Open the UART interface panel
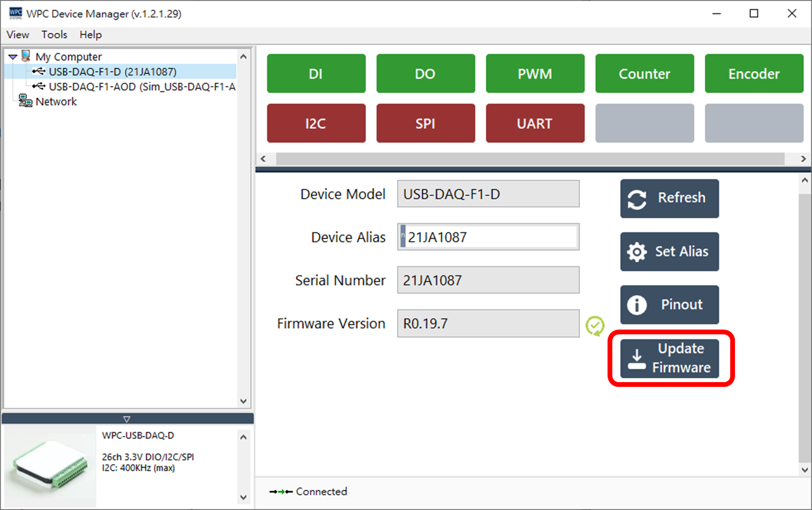The height and width of the screenshot is (510, 812). pos(535,123)
